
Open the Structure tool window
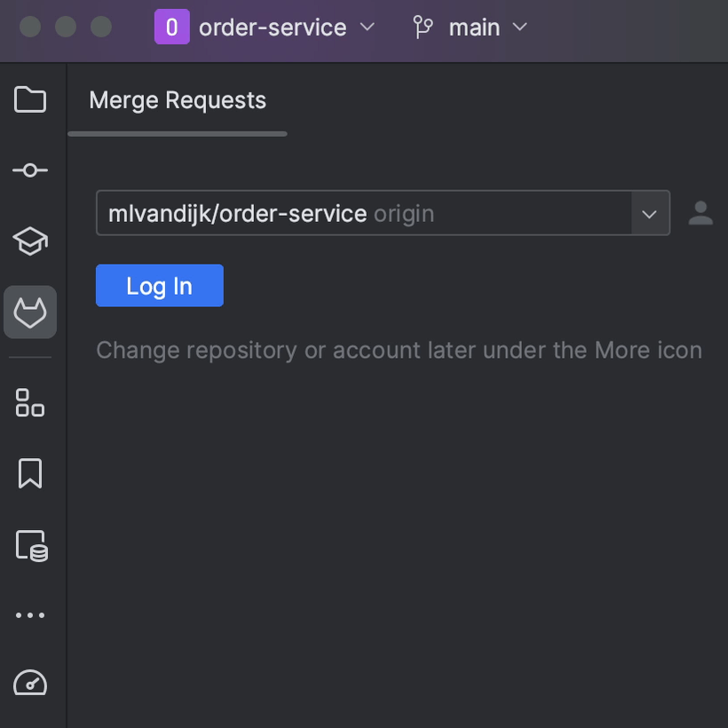[x=30, y=402]
